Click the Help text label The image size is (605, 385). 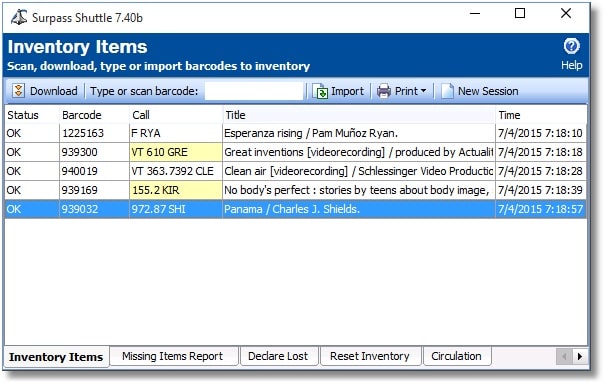click(571, 65)
